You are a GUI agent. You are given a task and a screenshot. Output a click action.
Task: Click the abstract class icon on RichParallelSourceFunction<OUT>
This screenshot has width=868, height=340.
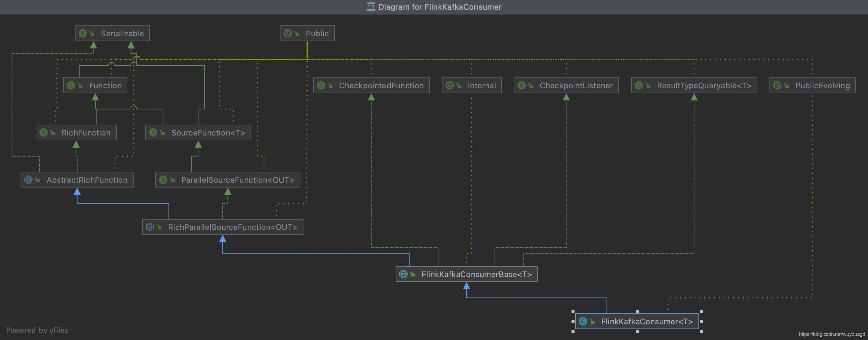point(150,227)
